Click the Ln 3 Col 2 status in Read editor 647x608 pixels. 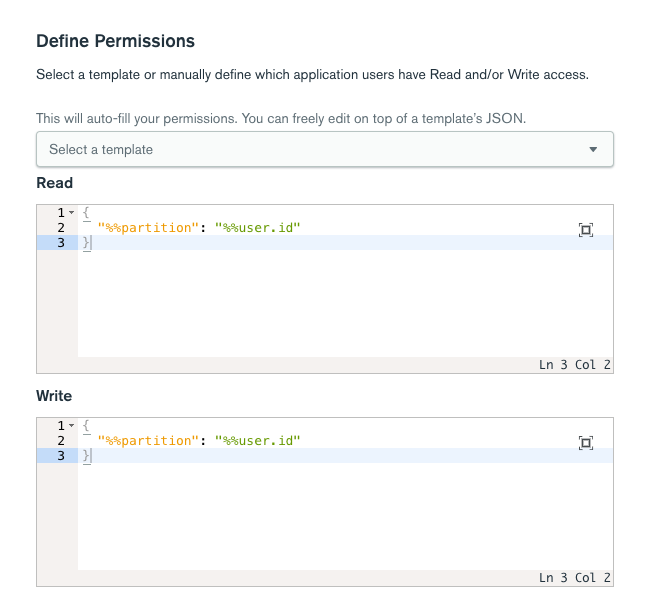574,365
